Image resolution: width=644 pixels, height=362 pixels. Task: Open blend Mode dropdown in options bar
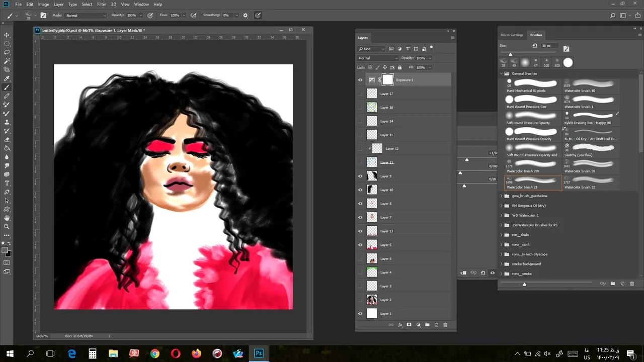(x=86, y=15)
